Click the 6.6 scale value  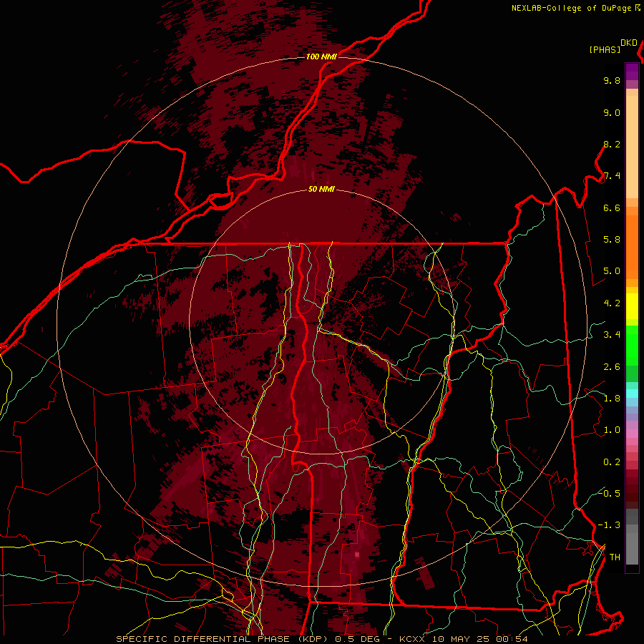(612, 208)
